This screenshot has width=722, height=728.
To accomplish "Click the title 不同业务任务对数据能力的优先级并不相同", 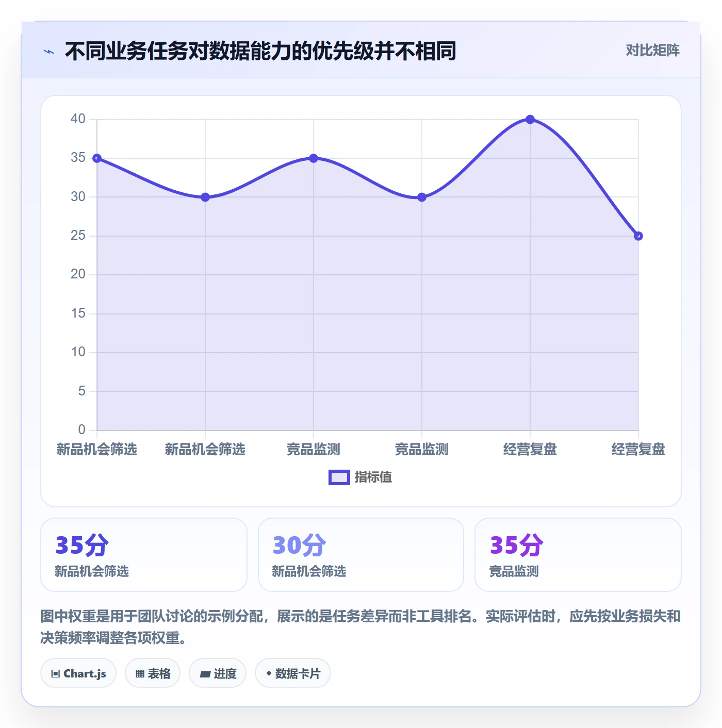I will [x=260, y=51].
